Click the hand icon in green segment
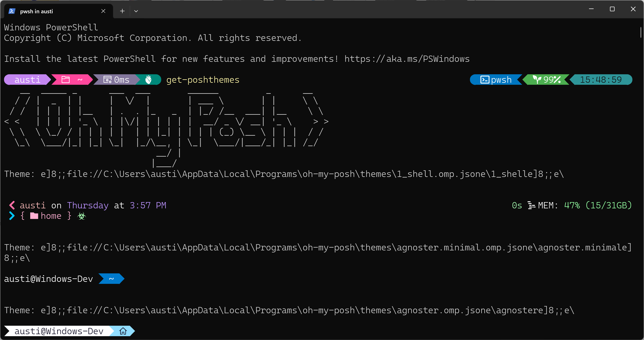 [148, 80]
